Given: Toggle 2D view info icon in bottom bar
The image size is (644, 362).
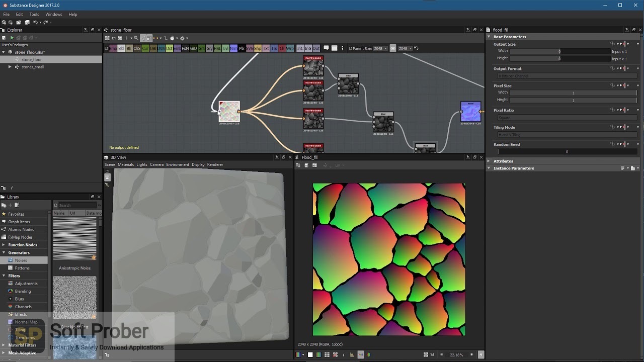Looking at the screenshot, I should (x=343, y=354).
